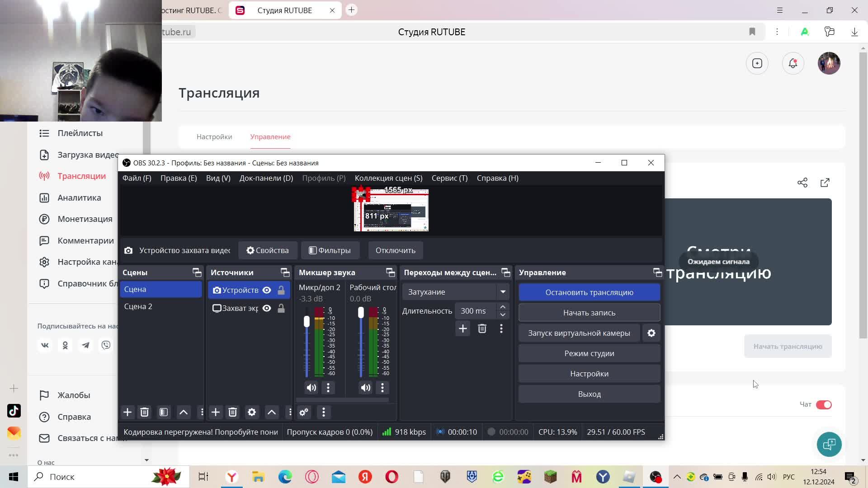The image size is (868, 488).
Task: Open scene filters icon in Scenes panel
Action: (164, 412)
